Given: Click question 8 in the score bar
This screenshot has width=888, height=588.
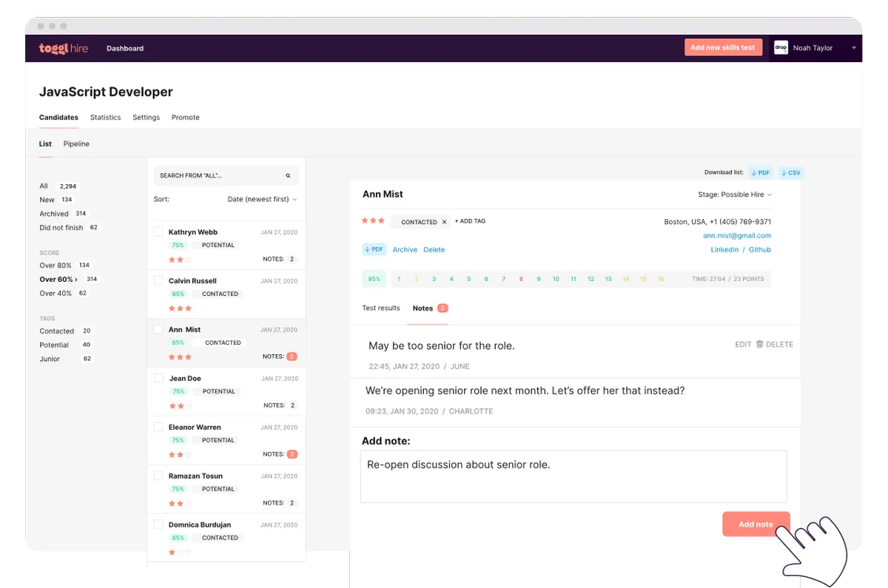Looking at the screenshot, I should tap(521, 280).
